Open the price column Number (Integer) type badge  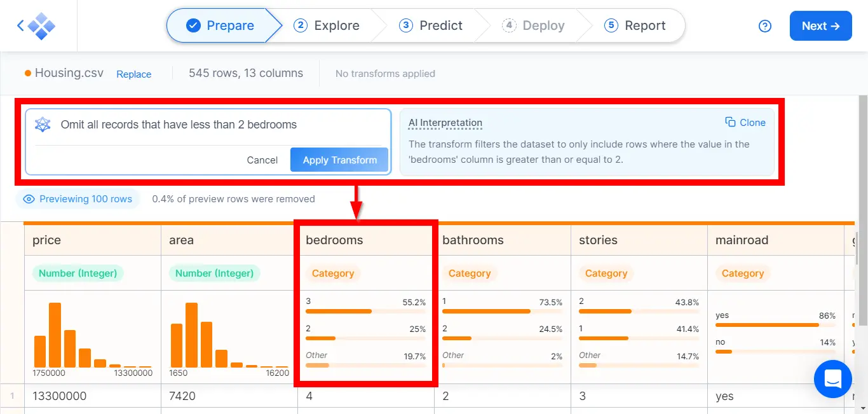pos(78,273)
